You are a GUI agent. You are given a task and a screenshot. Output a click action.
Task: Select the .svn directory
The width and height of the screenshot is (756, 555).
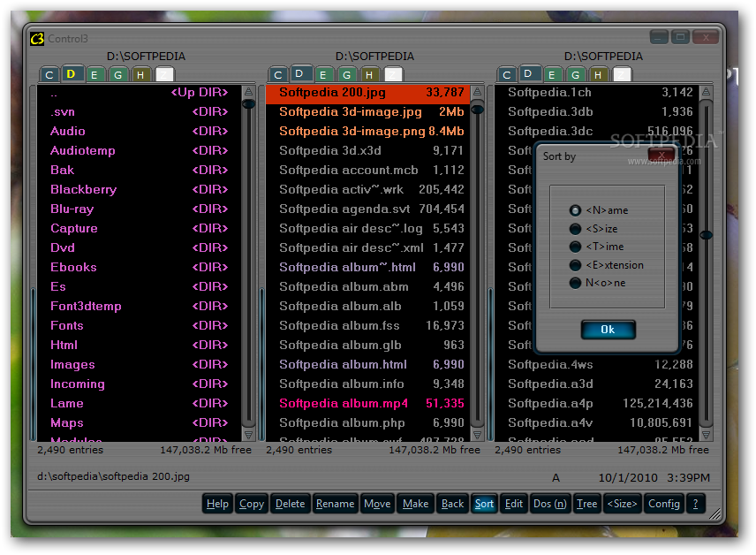coord(139,112)
